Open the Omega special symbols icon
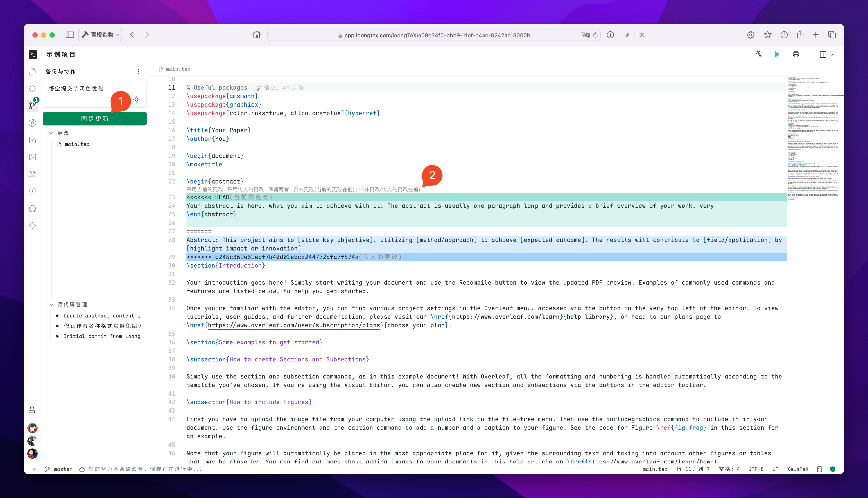This screenshot has width=868, height=498. coord(32,208)
